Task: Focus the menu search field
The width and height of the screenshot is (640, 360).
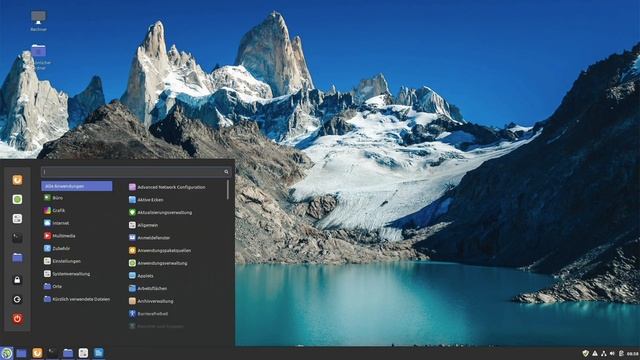Action: [x=136, y=172]
